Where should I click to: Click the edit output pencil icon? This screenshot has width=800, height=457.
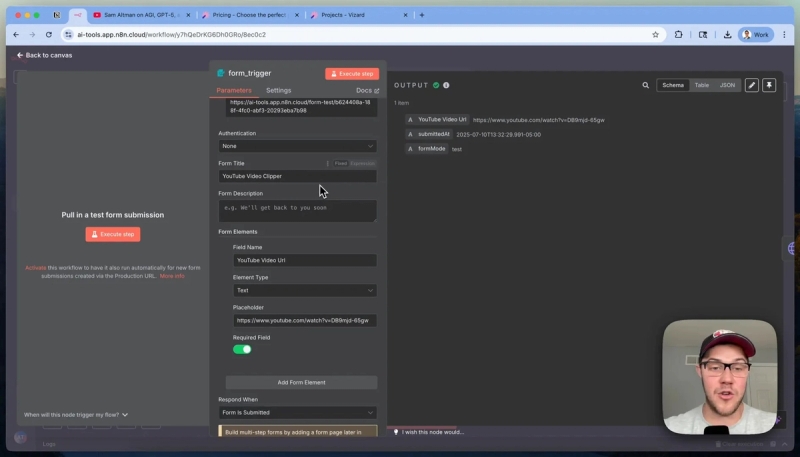752,85
